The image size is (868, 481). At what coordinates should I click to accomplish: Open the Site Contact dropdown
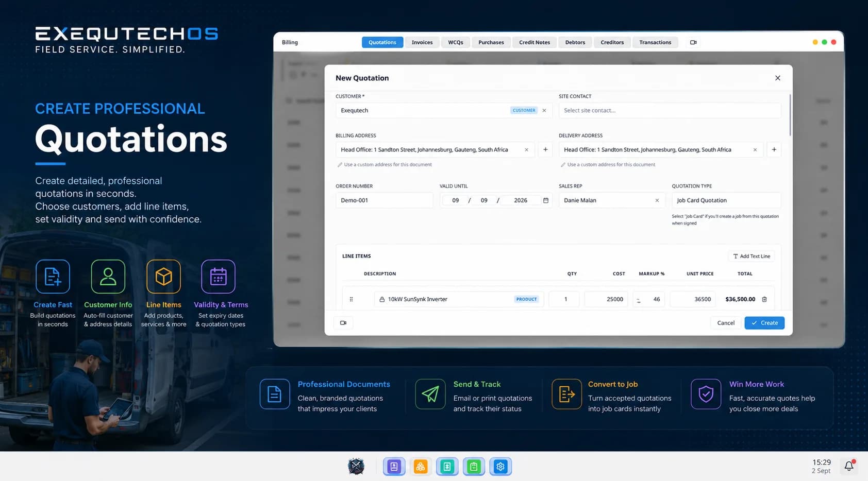[670, 110]
